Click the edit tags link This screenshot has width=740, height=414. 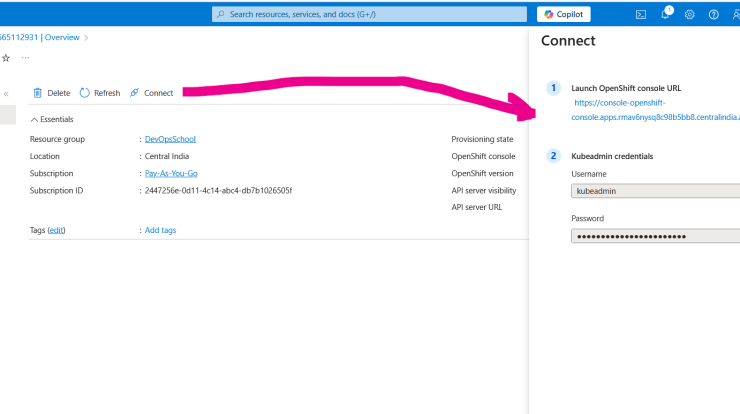(56, 230)
